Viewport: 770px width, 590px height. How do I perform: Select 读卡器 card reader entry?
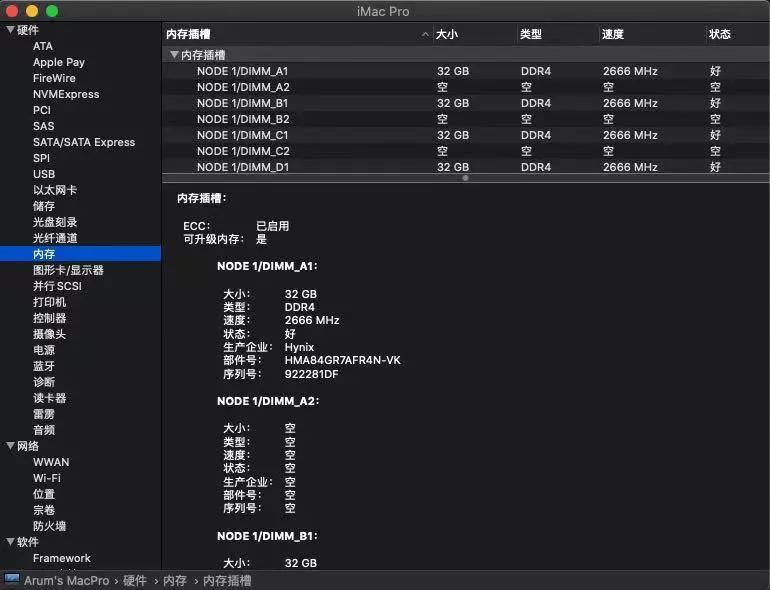(x=49, y=398)
